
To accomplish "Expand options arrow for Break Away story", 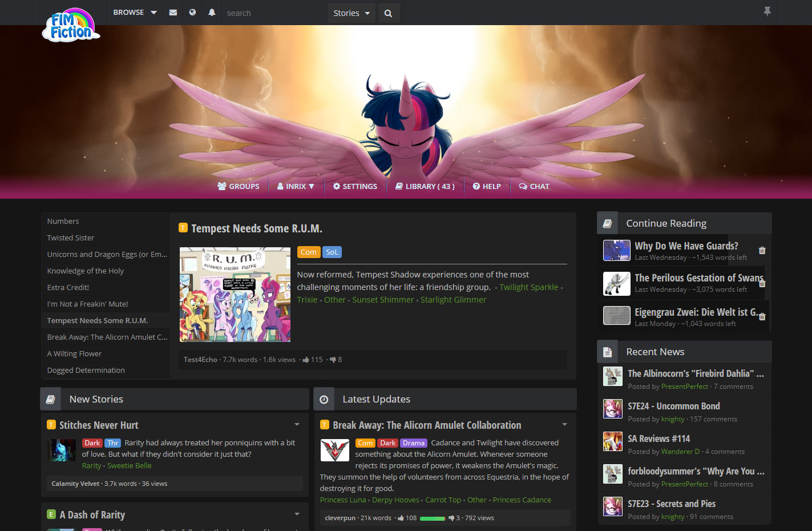I will (x=564, y=424).
